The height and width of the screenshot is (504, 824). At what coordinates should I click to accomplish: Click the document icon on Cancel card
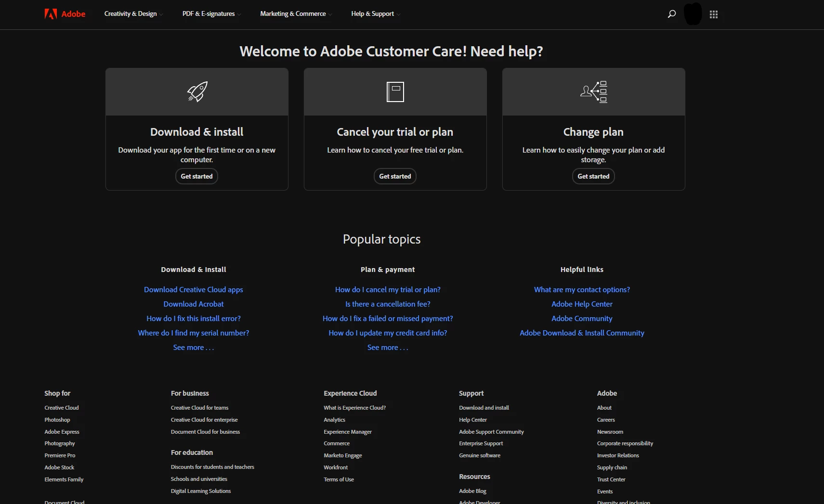click(395, 91)
